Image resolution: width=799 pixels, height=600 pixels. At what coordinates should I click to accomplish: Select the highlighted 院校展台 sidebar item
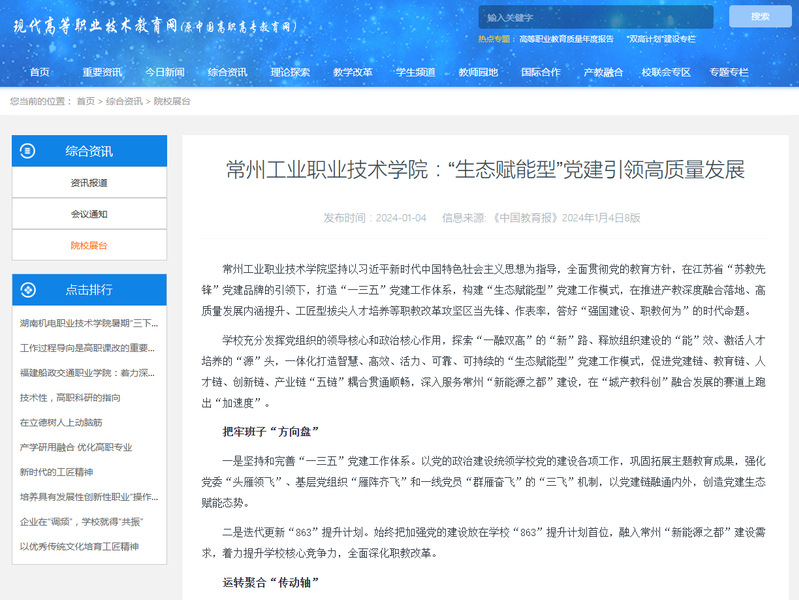[x=89, y=245]
